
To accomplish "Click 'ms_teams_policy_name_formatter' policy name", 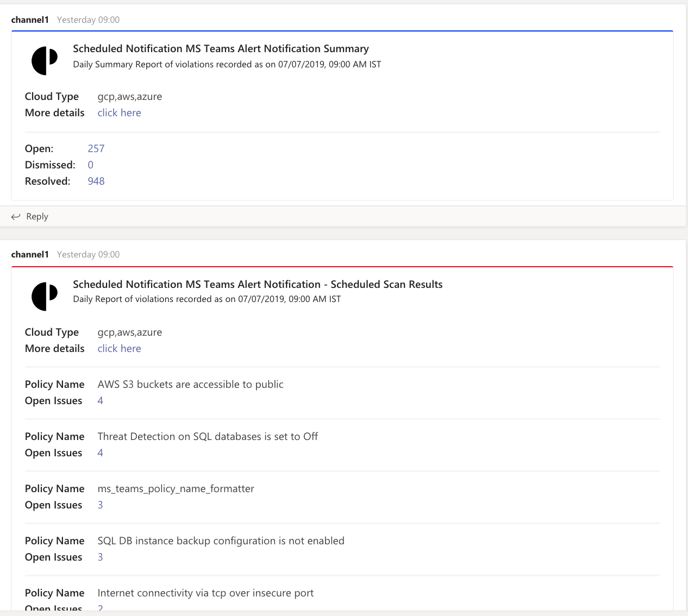I will tap(176, 488).
